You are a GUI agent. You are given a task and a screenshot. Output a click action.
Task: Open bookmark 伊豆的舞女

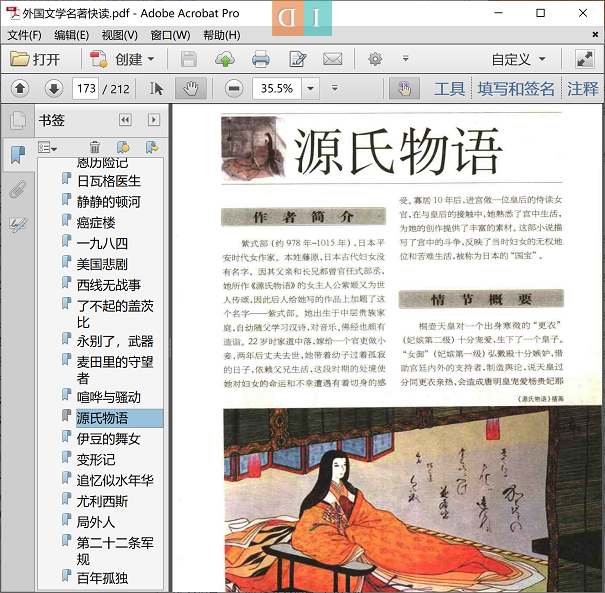pos(108,439)
